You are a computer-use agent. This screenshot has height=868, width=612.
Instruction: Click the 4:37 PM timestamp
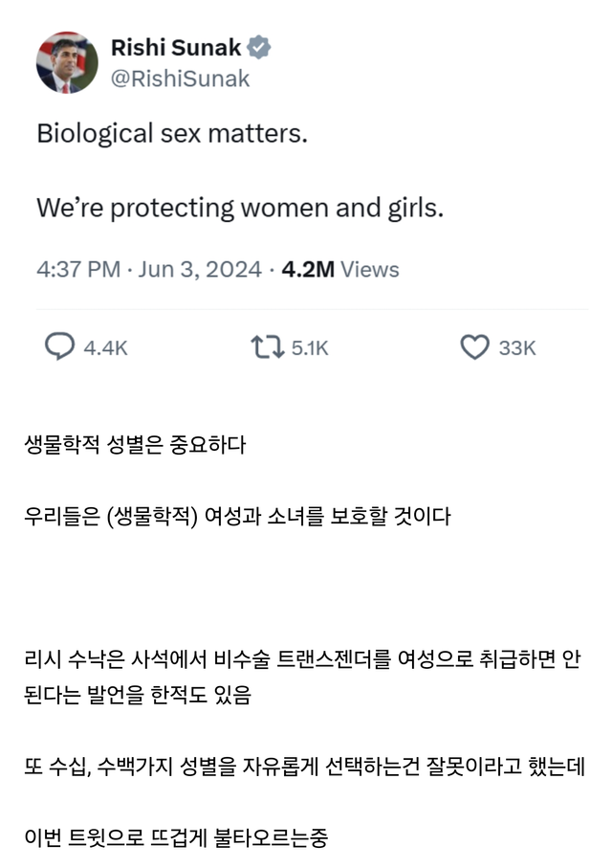coord(78,270)
